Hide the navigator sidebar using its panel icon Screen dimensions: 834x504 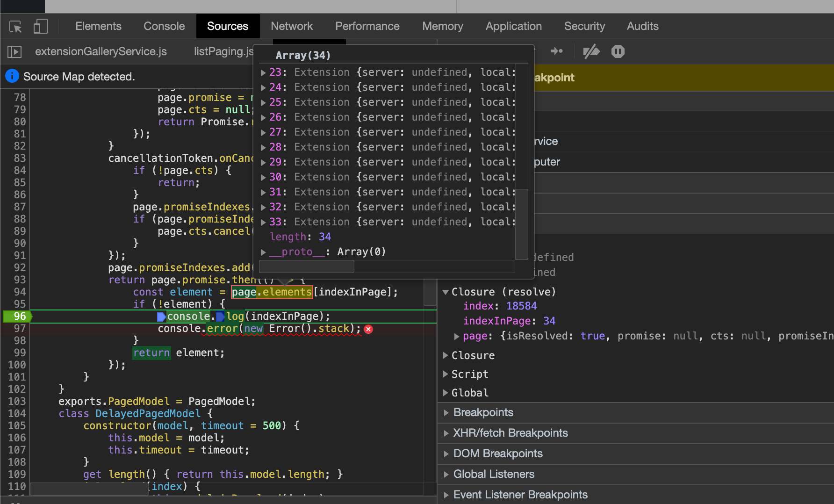tap(14, 51)
